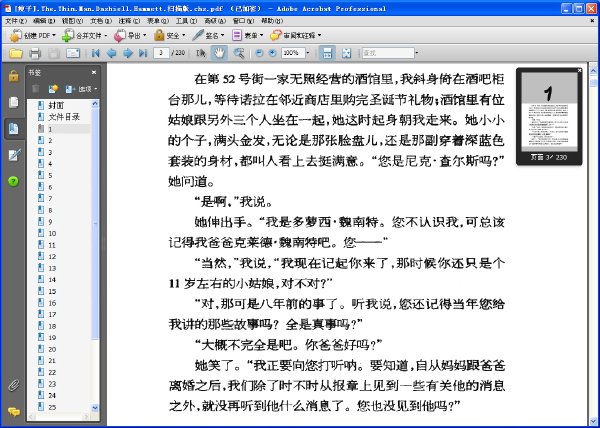Click the zoom percentage field
This screenshot has width=600, height=428.
(x=293, y=53)
